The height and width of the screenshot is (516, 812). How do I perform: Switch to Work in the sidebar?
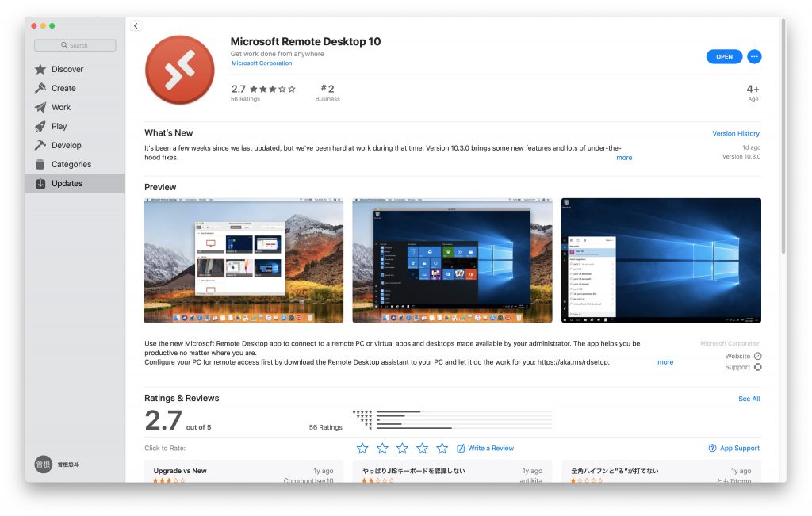(75, 108)
